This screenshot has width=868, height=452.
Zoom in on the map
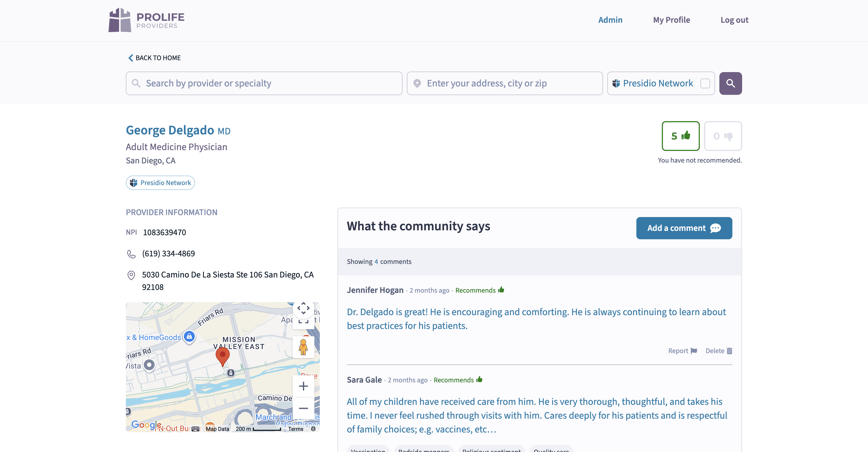point(303,386)
